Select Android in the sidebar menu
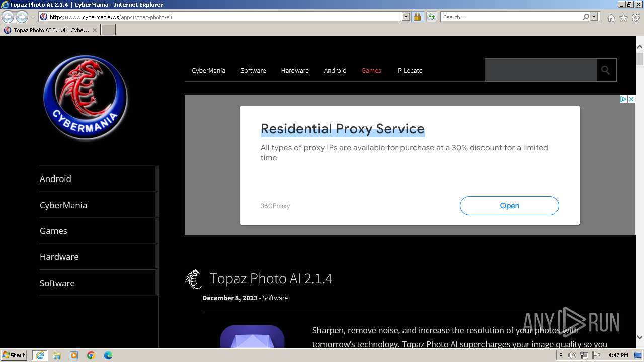This screenshot has height=362, width=644. coord(99,179)
